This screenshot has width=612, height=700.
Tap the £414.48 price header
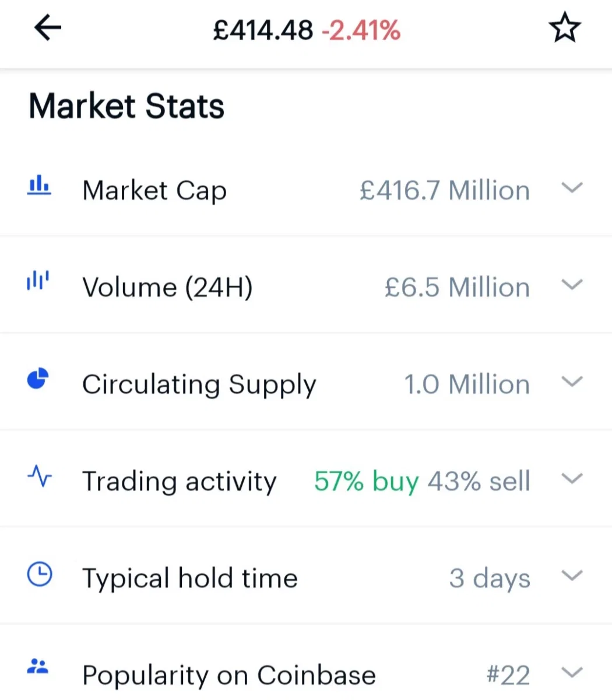click(263, 30)
